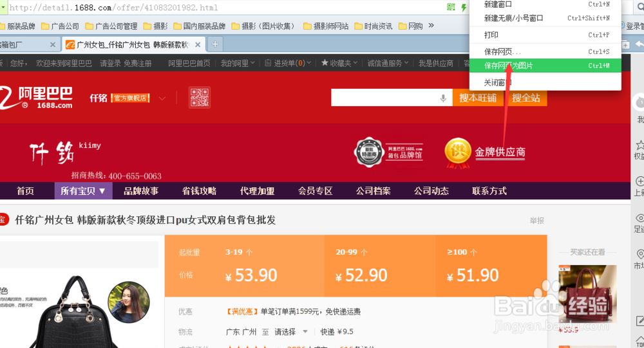The image size is (644, 348).
Task: Open the 广告公司 bookmark folder
Action: [x=60, y=26]
